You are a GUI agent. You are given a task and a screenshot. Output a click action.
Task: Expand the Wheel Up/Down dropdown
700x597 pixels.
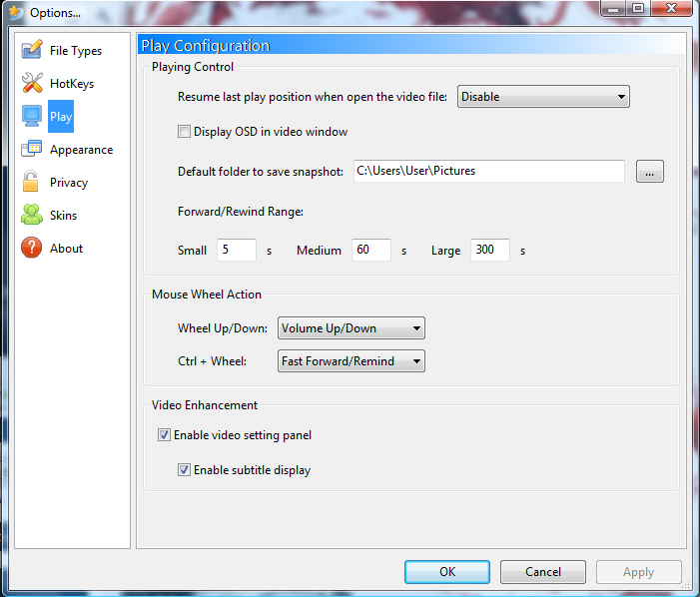click(x=351, y=328)
